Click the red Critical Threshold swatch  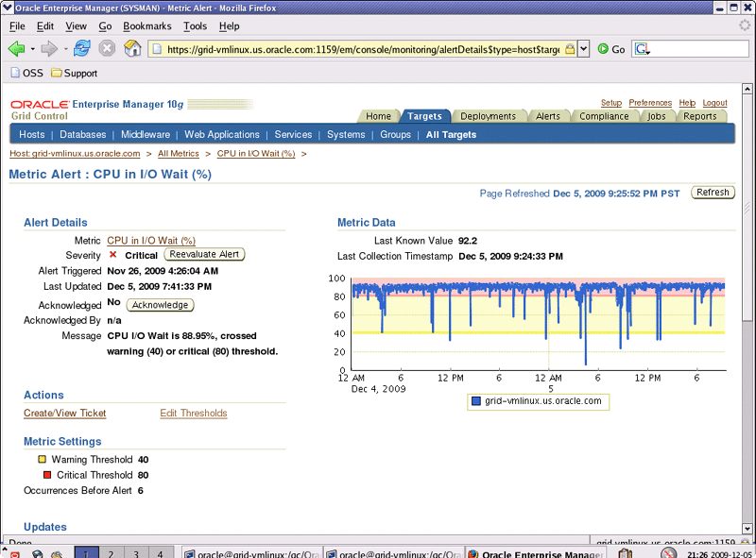coord(46,475)
